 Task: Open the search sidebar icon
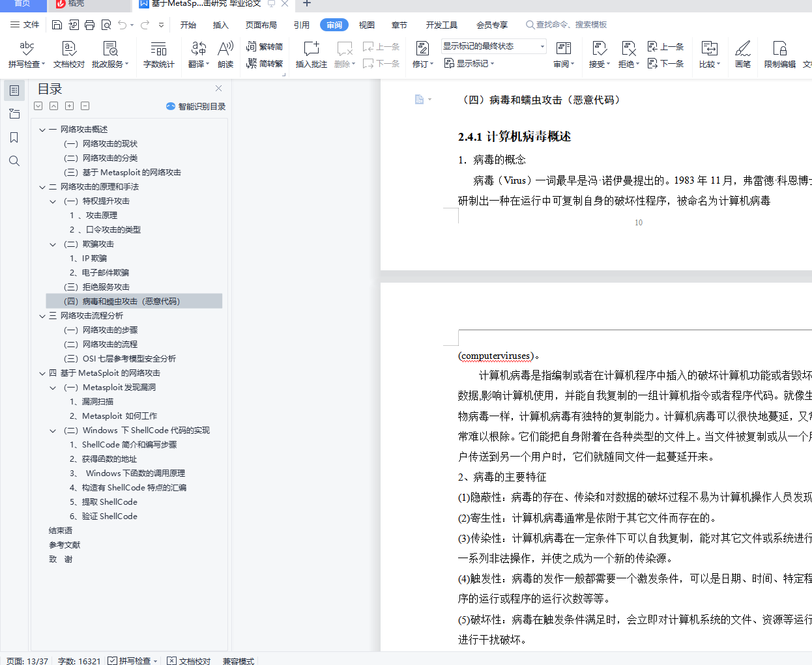pos(14,161)
